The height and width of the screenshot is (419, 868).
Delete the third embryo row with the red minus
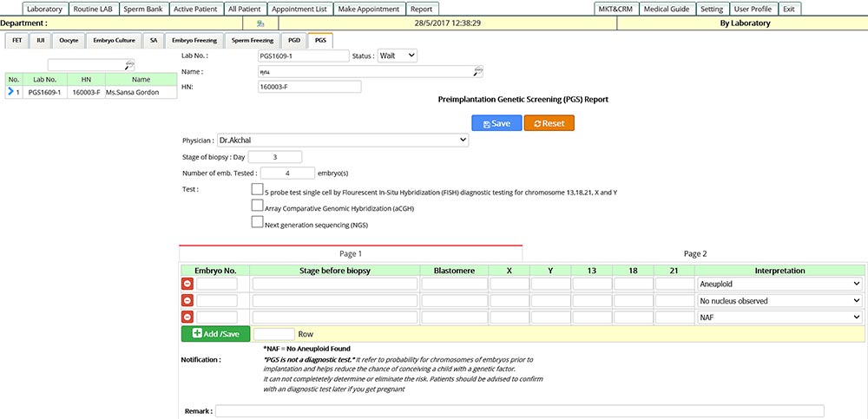187,318
